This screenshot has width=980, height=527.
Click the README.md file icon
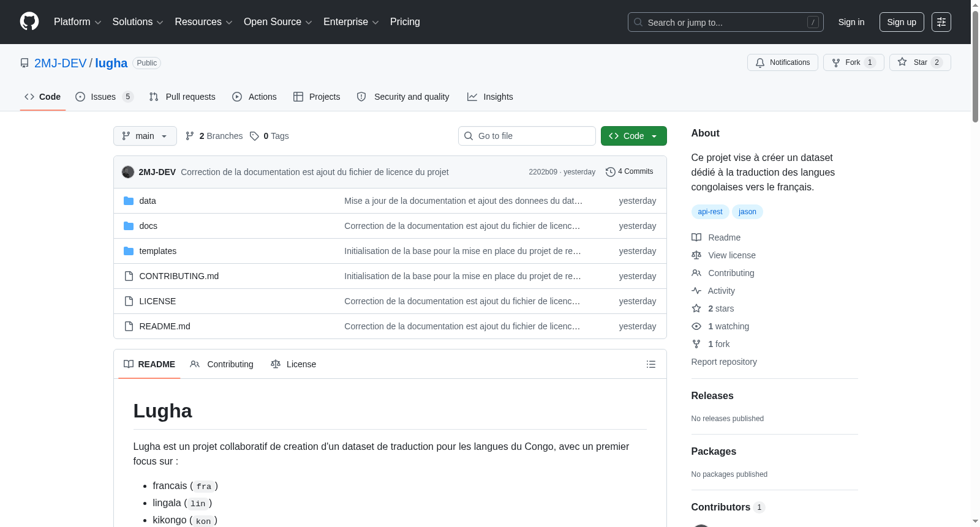(129, 326)
